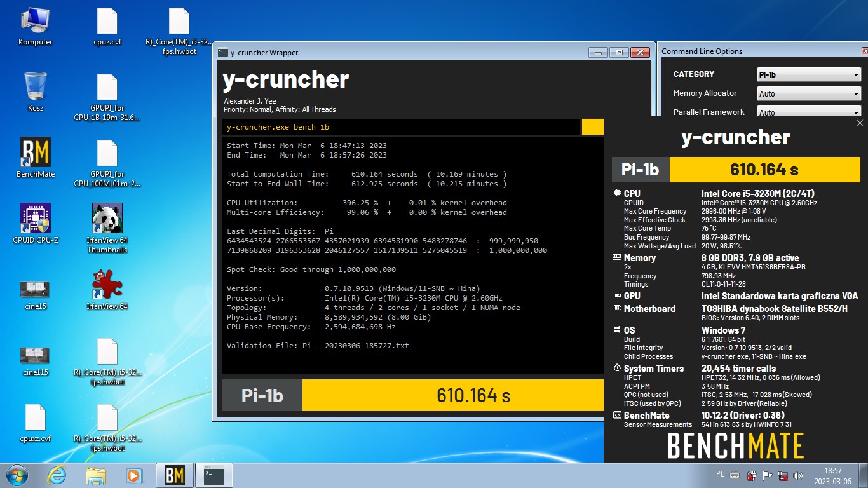
Task: Open the Windows Start menu orb
Action: (x=17, y=475)
